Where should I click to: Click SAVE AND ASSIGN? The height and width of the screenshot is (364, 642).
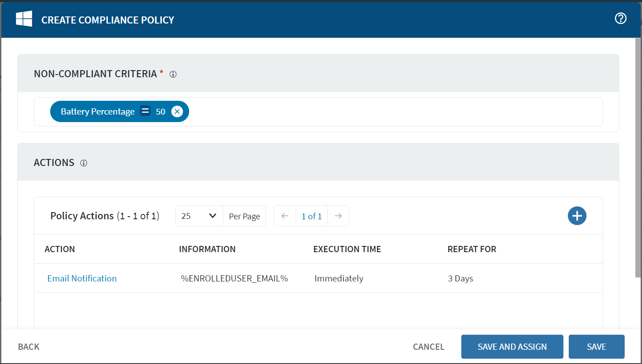click(512, 347)
